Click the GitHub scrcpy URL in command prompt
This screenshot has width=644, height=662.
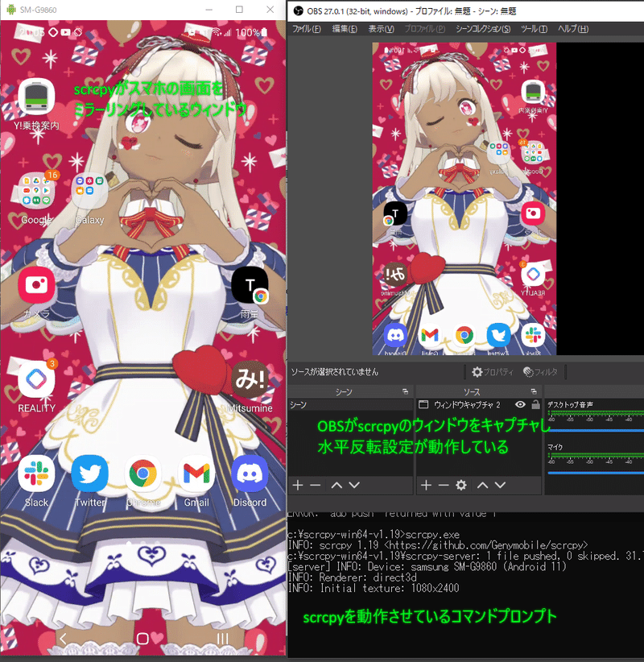(x=485, y=545)
